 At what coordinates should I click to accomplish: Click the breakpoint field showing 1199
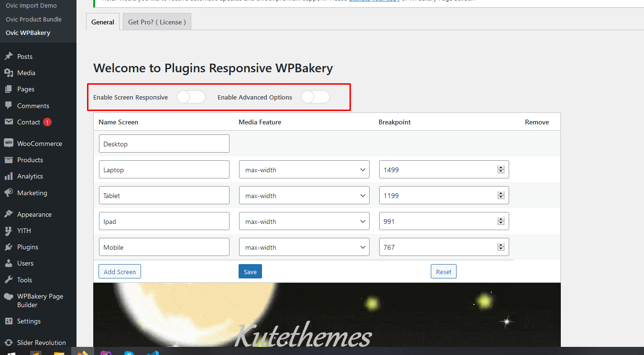[444, 195]
